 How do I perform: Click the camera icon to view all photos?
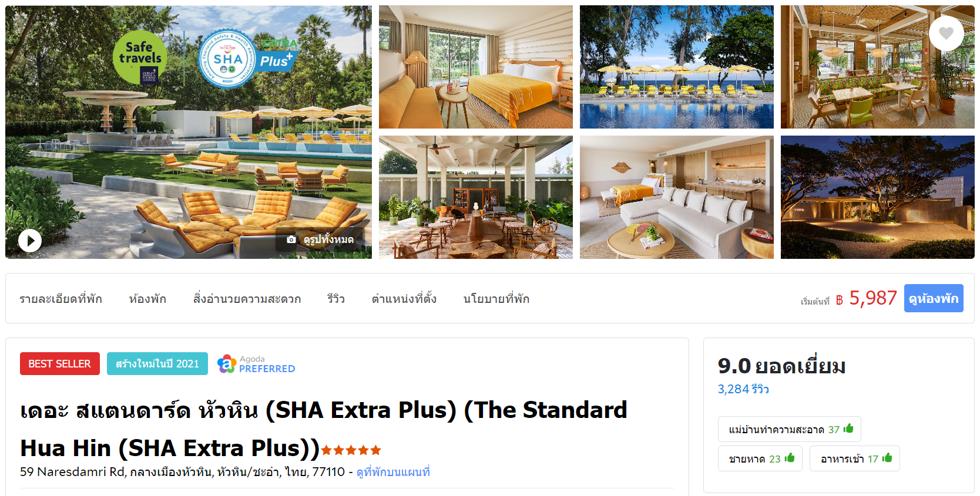[x=291, y=239]
